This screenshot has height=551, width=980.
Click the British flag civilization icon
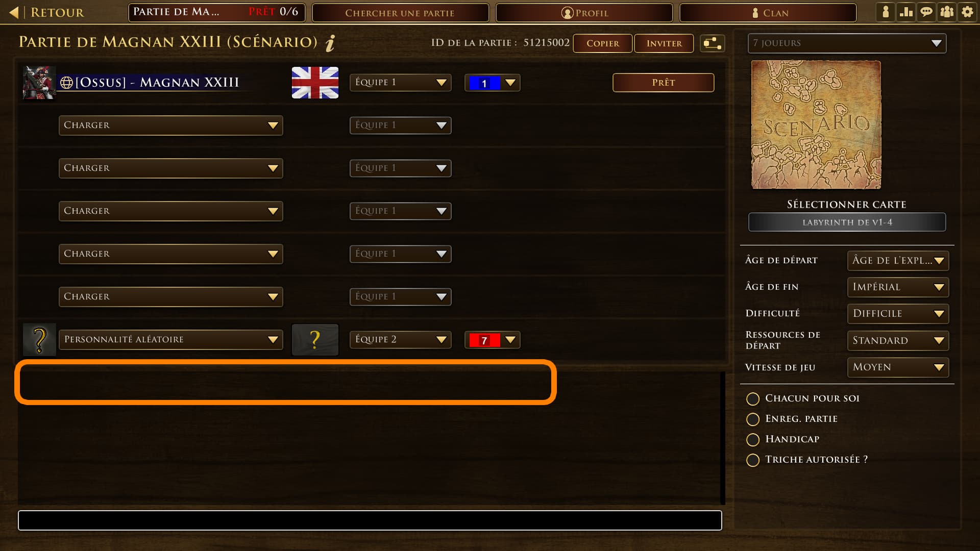(315, 83)
